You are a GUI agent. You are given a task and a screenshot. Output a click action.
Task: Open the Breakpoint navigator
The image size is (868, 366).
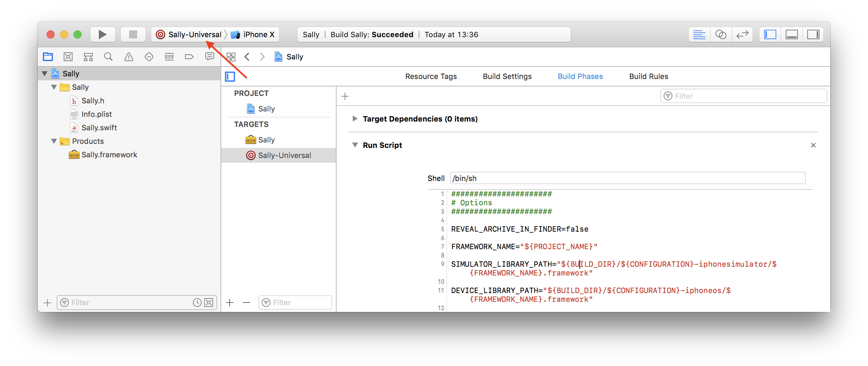[190, 57]
